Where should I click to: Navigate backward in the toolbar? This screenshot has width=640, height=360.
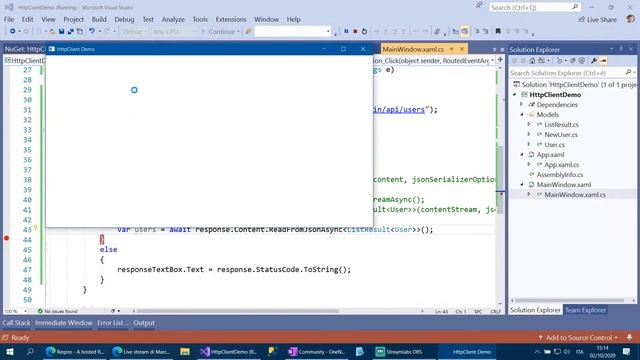(13, 31)
